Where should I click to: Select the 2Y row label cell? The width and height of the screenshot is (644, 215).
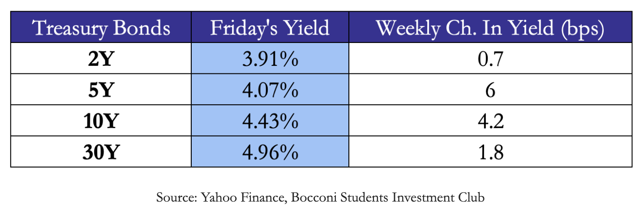click(x=101, y=60)
